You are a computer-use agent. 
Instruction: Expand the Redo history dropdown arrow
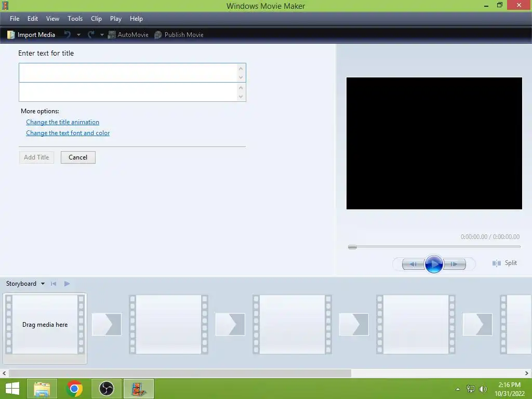click(102, 35)
